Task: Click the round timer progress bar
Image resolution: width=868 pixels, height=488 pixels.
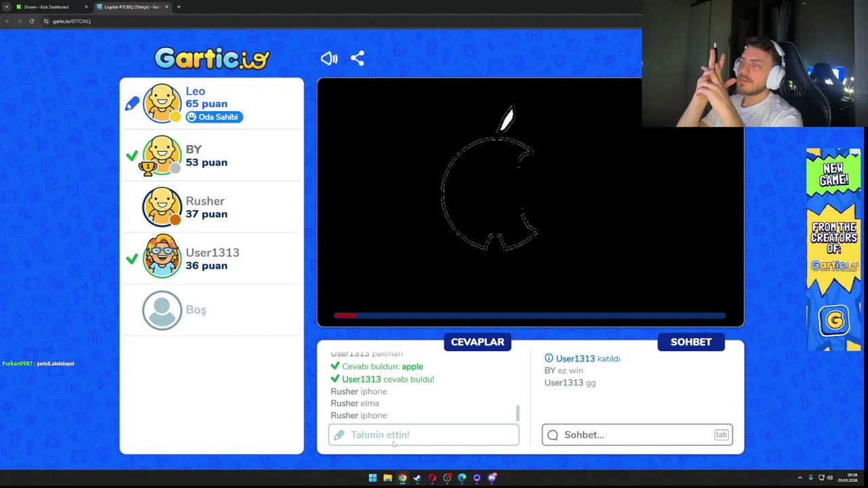Action: (530, 315)
